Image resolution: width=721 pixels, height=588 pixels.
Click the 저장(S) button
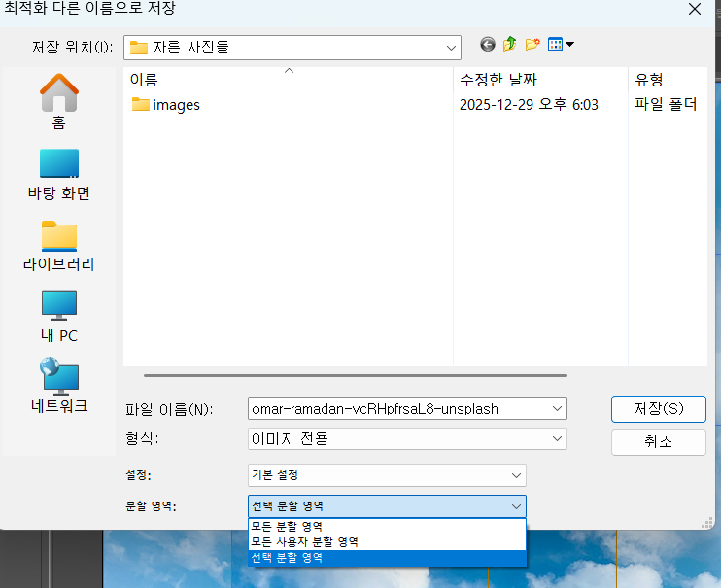pos(659,409)
